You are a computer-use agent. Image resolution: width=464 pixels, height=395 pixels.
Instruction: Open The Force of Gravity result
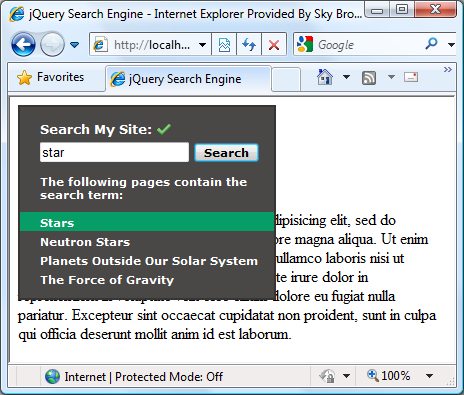pyautogui.click(x=107, y=280)
